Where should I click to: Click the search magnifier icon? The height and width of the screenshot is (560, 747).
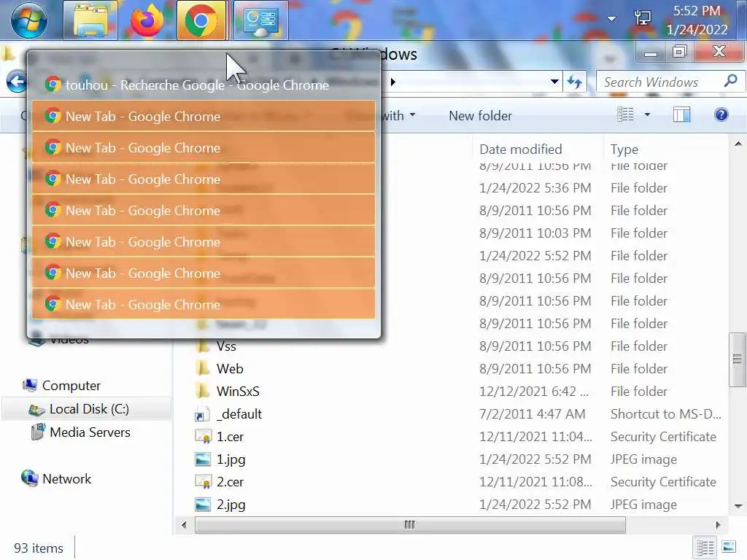(731, 81)
